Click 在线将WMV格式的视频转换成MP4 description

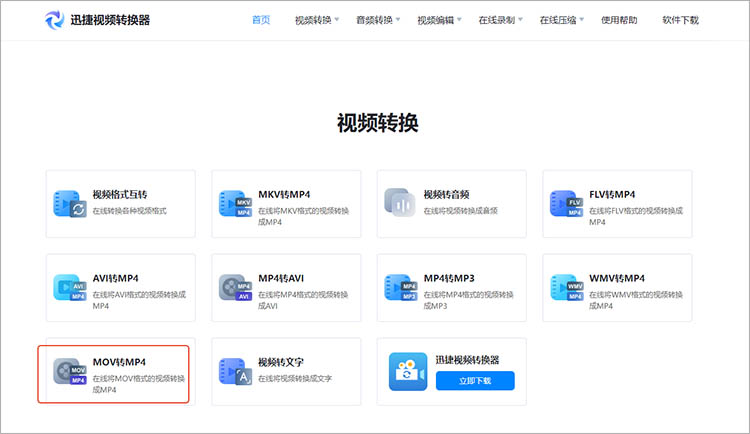(636, 300)
